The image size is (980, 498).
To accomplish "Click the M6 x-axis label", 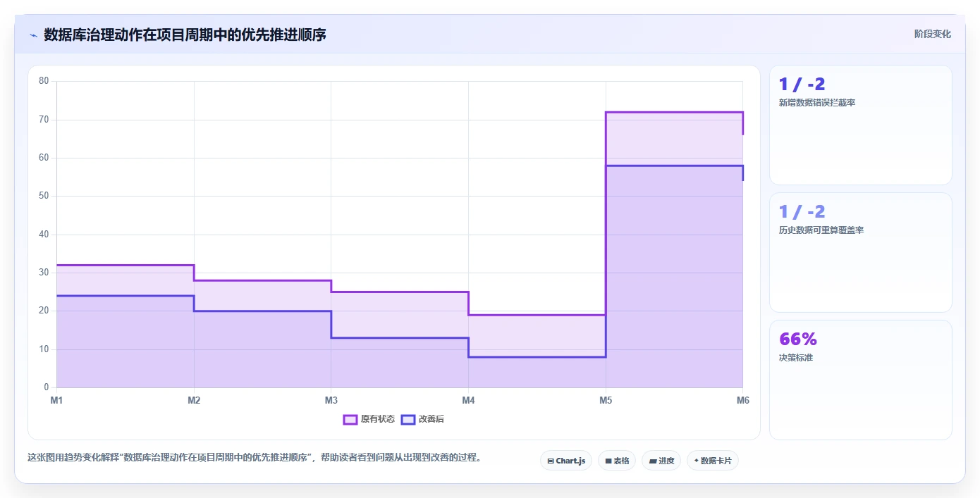I will 743,400.
